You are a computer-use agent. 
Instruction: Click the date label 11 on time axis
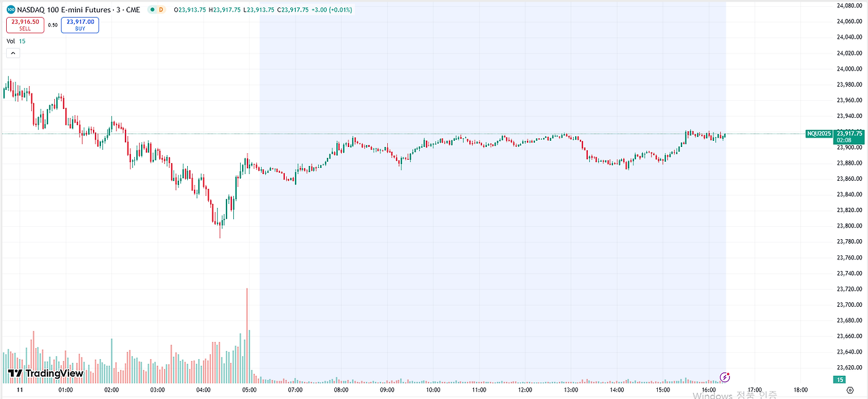click(x=20, y=390)
